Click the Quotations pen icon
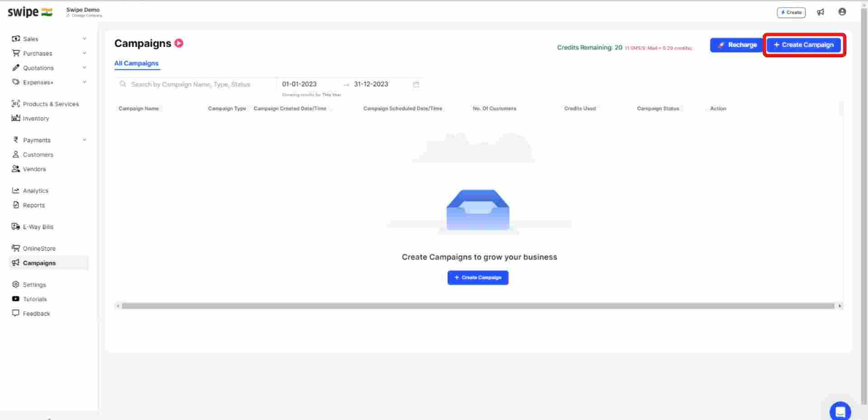The height and width of the screenshot is (420, 868). click(x=16, y=68)
